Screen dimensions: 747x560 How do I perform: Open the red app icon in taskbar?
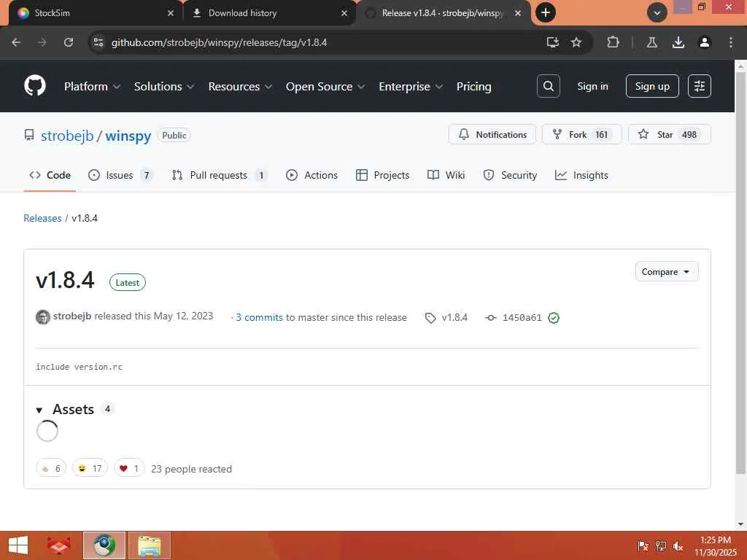[59, 545]
